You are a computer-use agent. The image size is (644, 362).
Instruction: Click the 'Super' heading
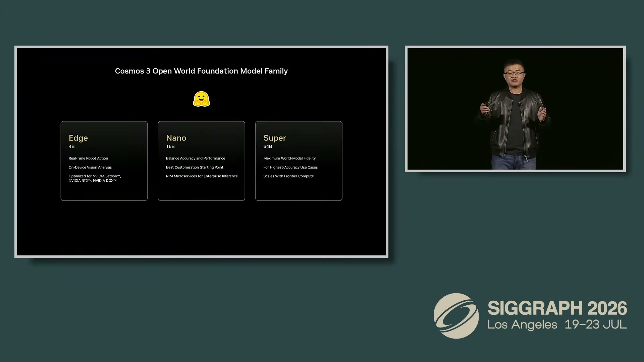[275, 138]
